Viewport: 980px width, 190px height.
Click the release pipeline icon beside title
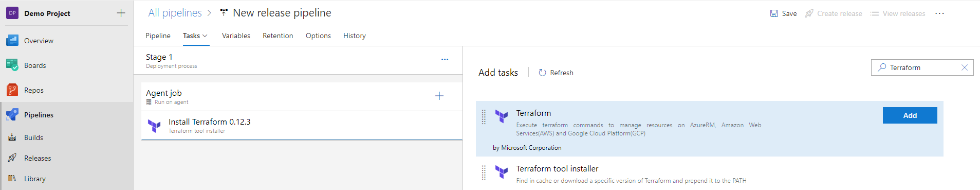click(224, 12)
